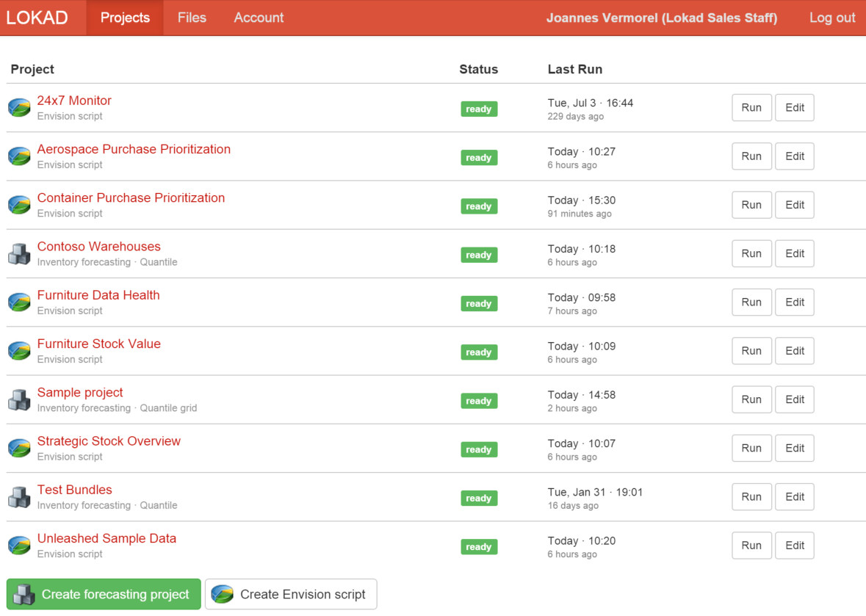The width and height of the screenshot is (866, 616).
Task: Log out of the Lokad account
Action: pos(831,18)
